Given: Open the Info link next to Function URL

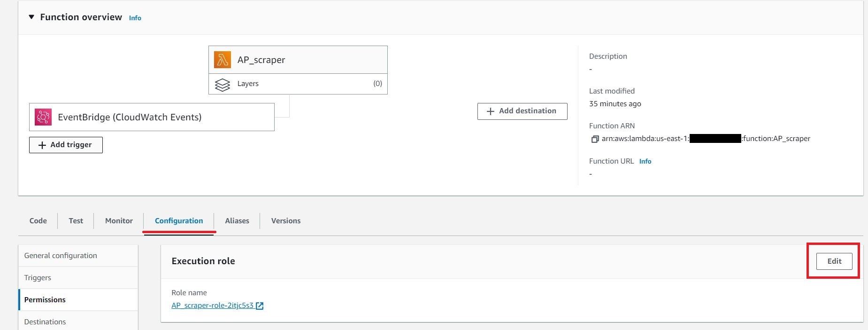Looking at the screenshot, I should coord(645,161).
